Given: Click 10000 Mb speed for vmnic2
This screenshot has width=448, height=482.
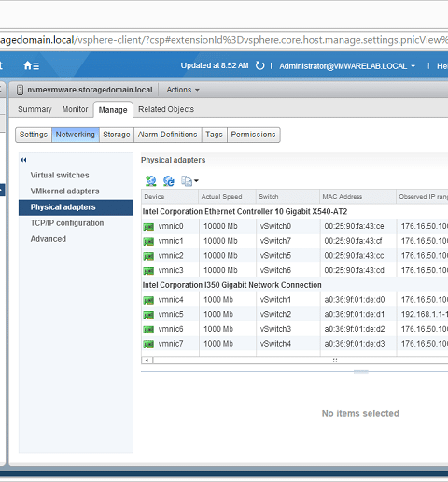Looking at the screenshot, I should [x=220, y=256].
